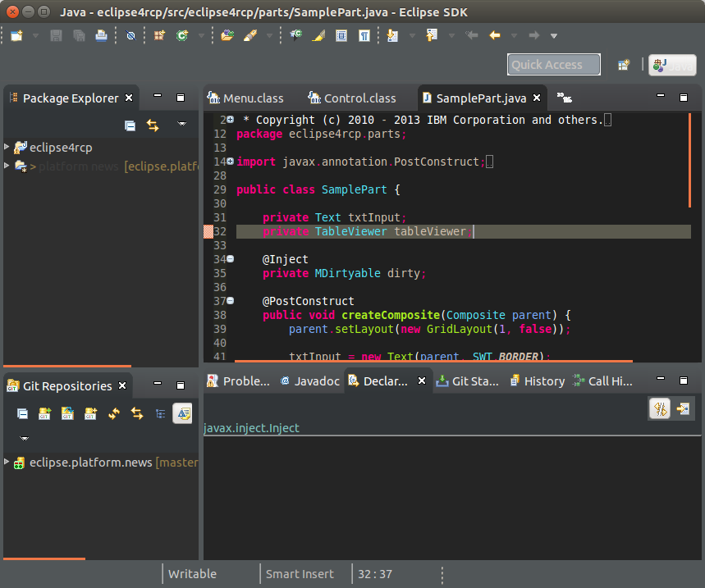Open the Package Explorer view menu
This screenshot has height=588, width=705.
click(182, 124)
